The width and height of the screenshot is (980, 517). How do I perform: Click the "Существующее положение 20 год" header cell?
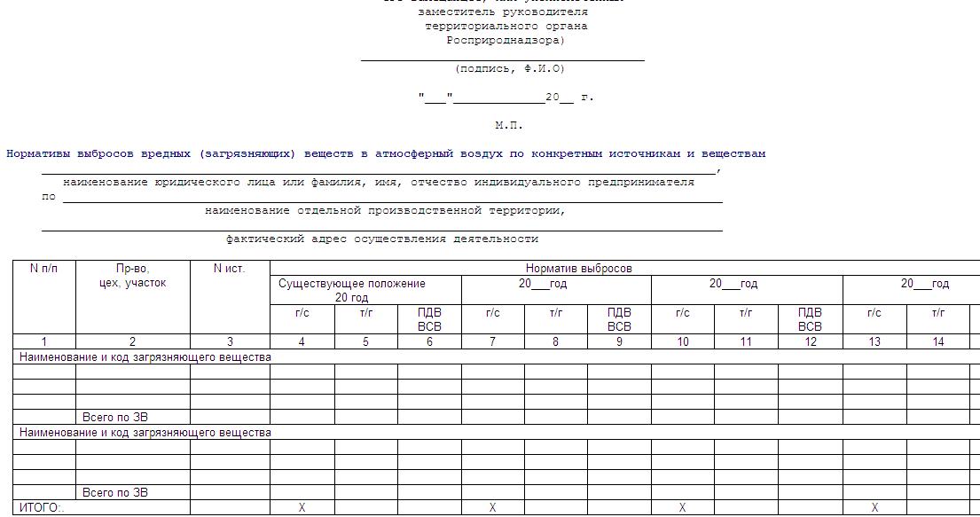tap(352, 290)
